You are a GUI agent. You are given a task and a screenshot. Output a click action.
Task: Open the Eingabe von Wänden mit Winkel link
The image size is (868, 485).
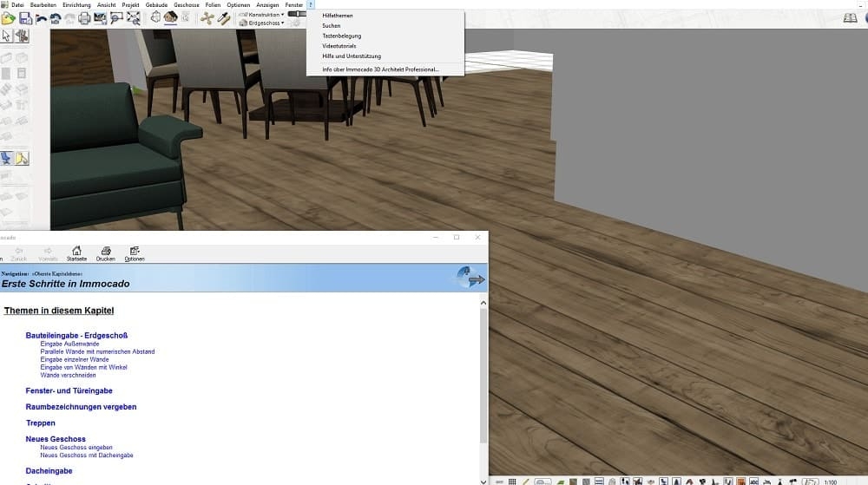(x=83, y=367)
